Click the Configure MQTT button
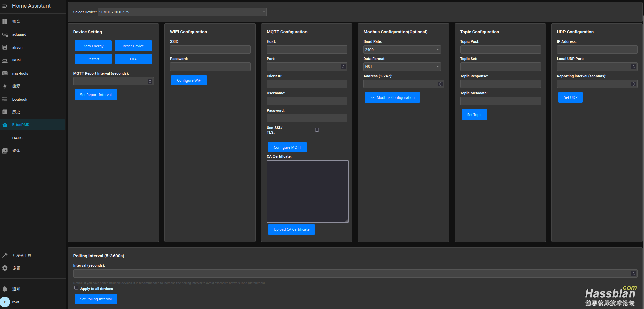The height and width of the screenshot is (309, 644). pos(287,147)
